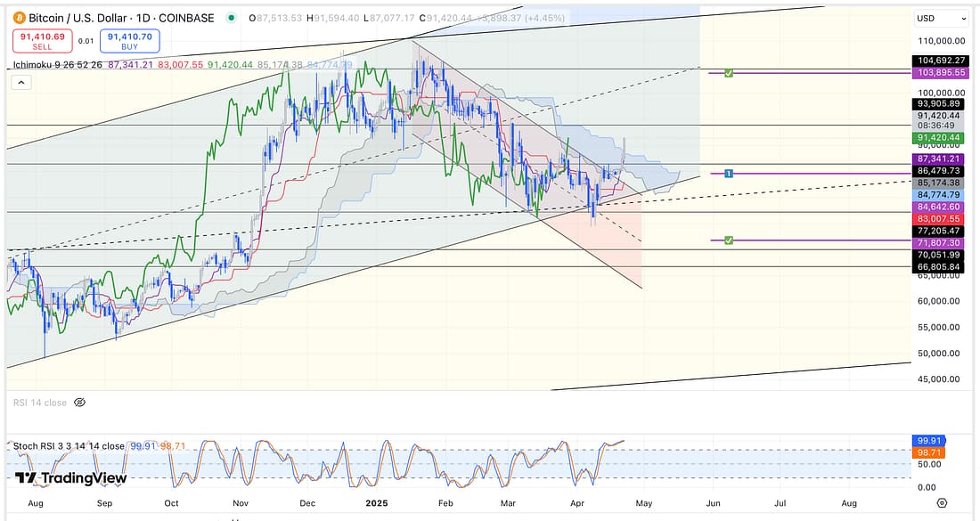Open the chart settings gear icon
Screen dimensions: 980x521
(942, 503)
